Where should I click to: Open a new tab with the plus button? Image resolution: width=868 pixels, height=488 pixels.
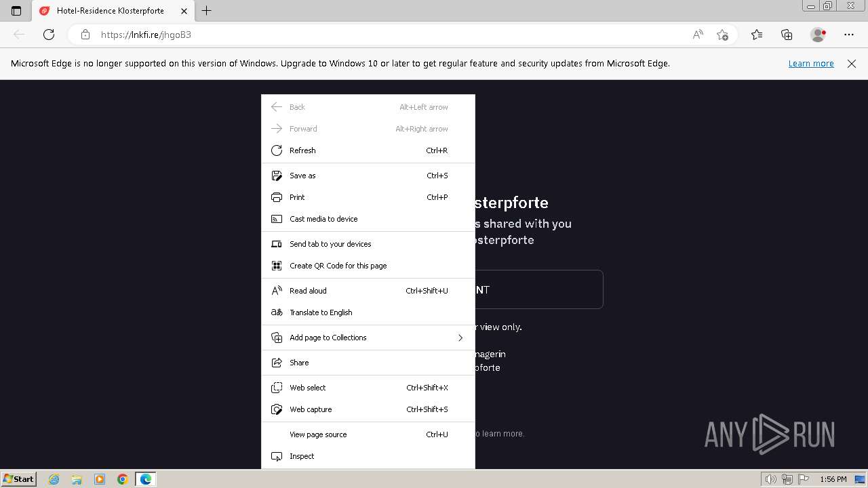pos(207,11)
